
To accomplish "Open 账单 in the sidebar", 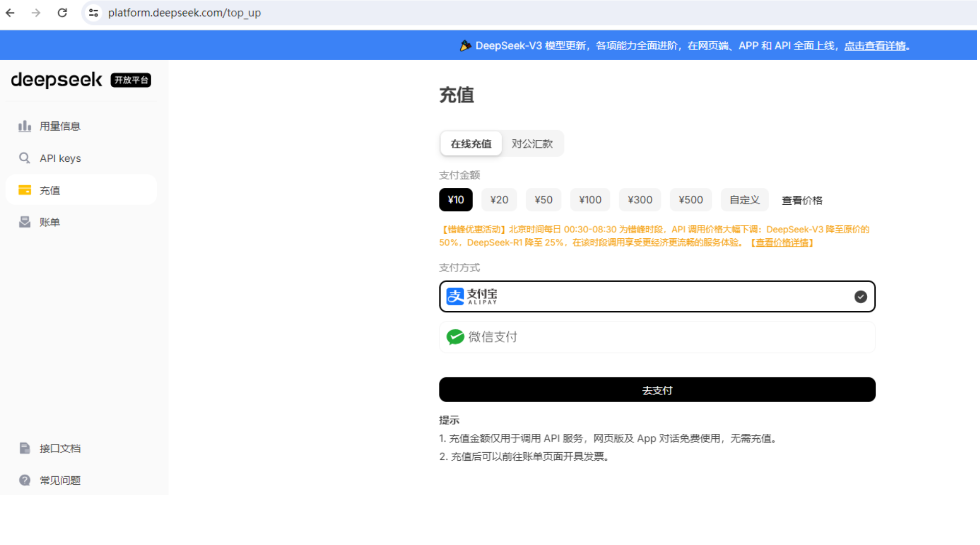I will coord(81,222).
